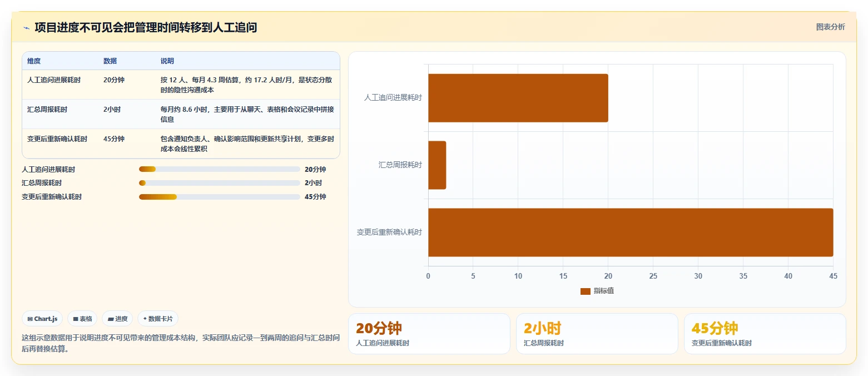Click the 20分钟 table data cell
This screenshot has width=868, height=376.
(x=114, y=80)
